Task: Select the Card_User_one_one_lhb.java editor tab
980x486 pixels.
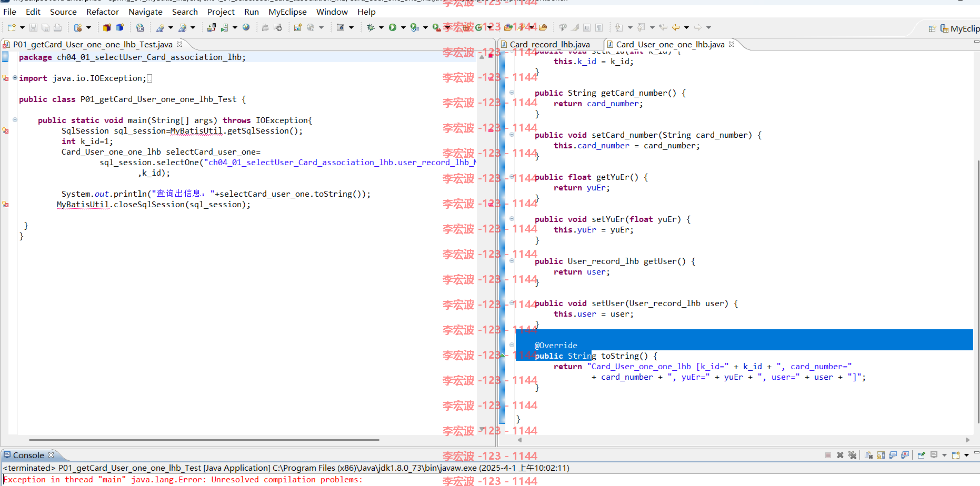Action: click(670, 45)
